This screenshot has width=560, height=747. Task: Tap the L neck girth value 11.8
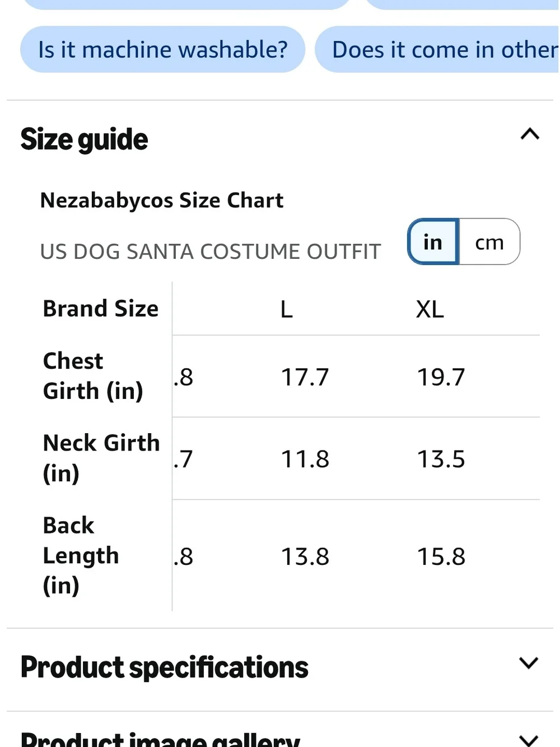(305, 459)
